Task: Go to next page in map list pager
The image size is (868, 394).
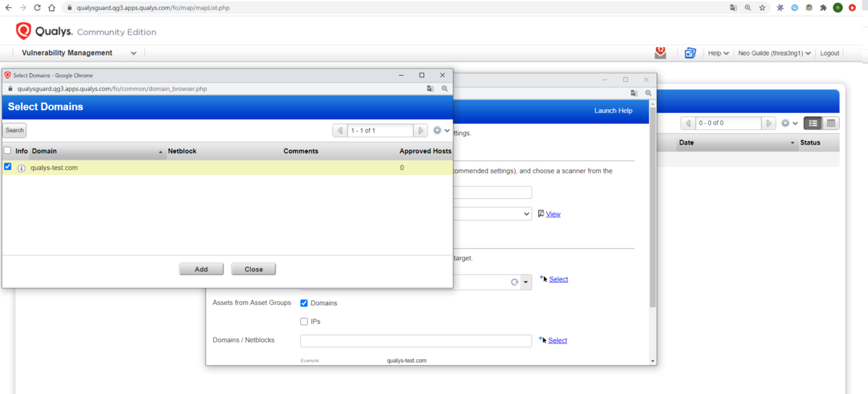Action: coord(770,123)
